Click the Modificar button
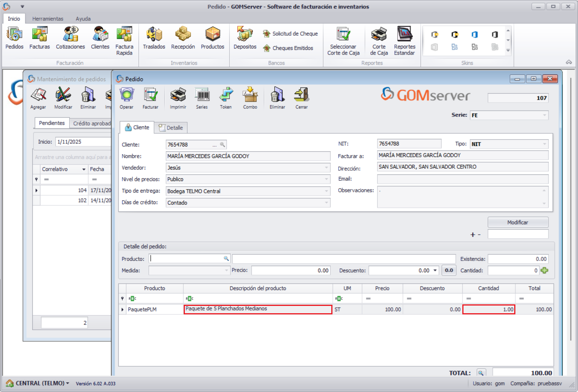Screen dimensions: 578x392 point(518,223)
